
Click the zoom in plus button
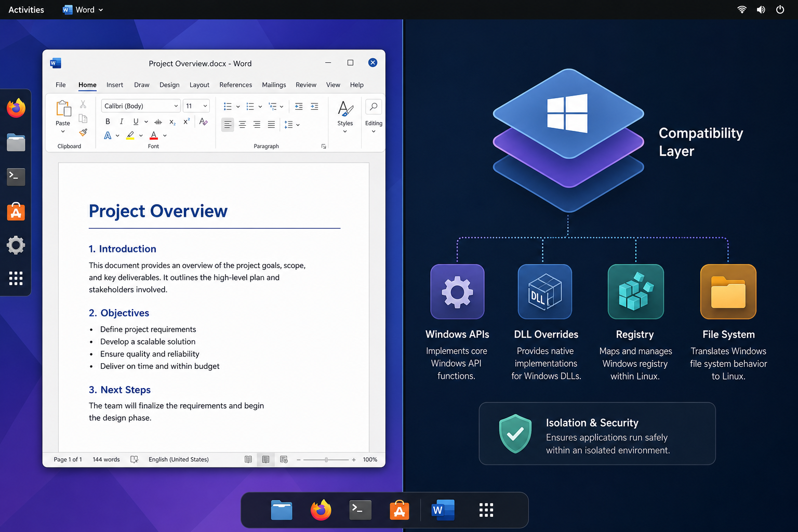(354, 460)
